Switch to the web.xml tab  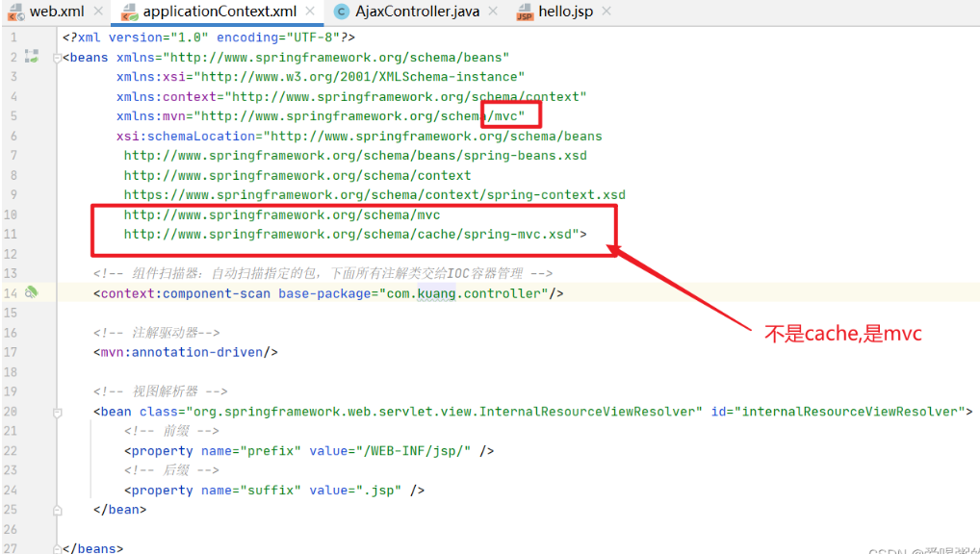coord(57,13)
